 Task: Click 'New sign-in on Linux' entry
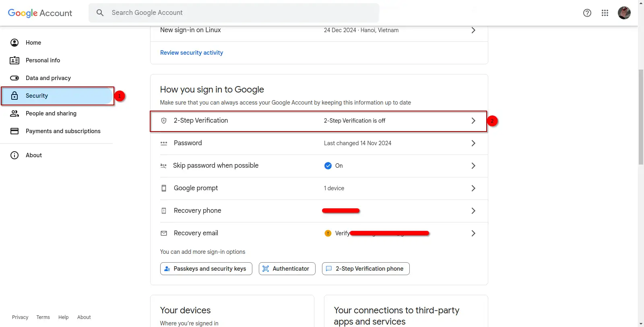click(190, 30)
